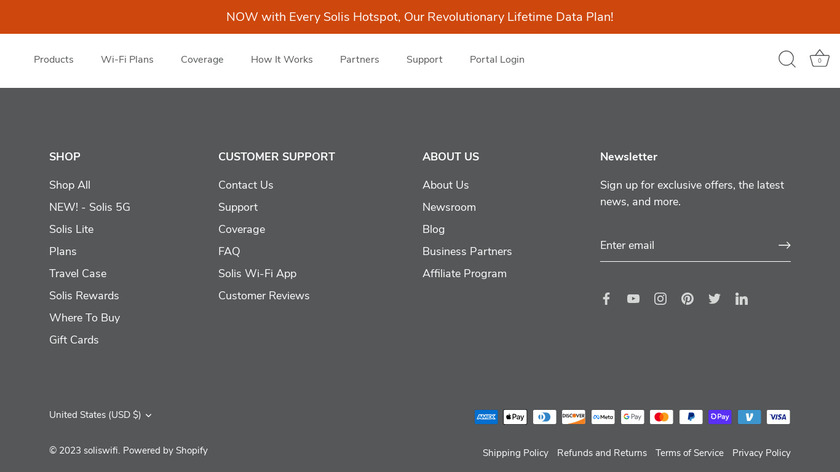Open the Wi-Fi Plans menu item

pyautogui.click(x=127, y=60)
